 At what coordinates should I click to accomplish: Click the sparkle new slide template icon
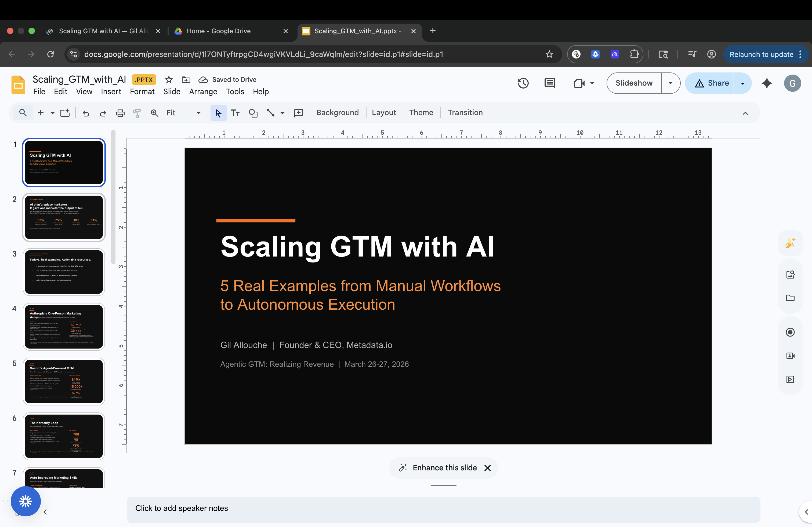pos(65,112)
